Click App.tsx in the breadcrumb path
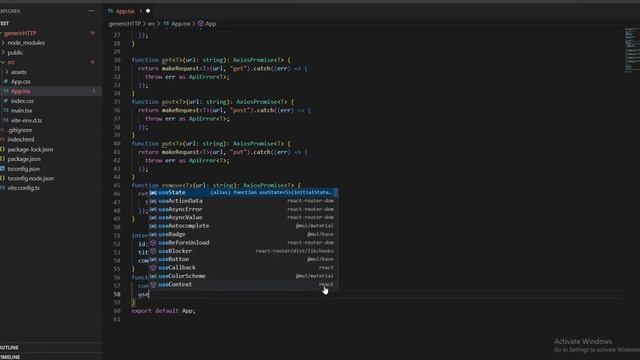Viewport: 640px width, 360px height. tap(181, 24)
